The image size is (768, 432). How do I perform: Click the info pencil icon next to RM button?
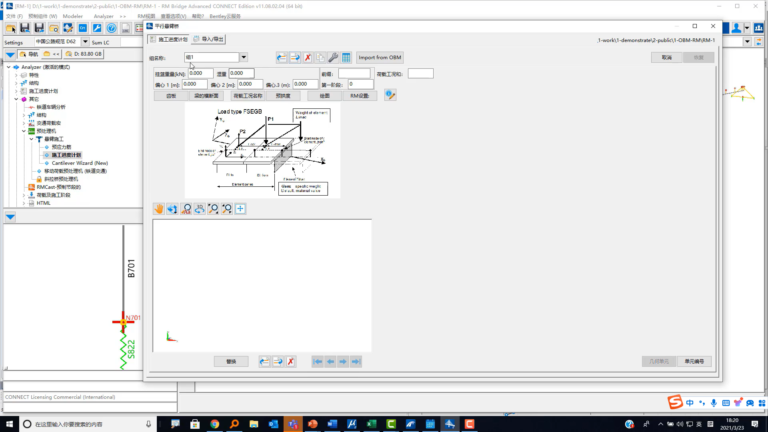(390, 95)
